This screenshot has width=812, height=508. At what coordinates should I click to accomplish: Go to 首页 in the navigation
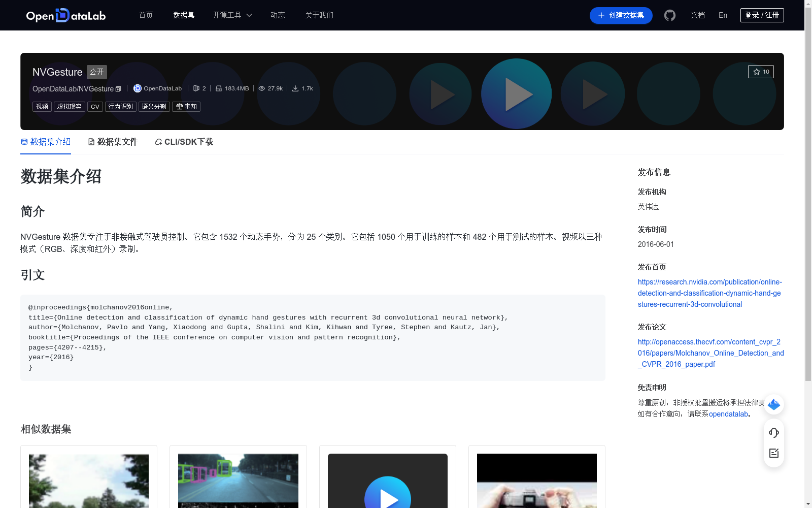pyautogui.click(x=146, y=15)
